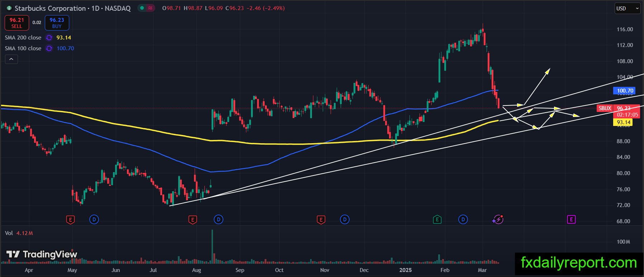
Task: Click the 72.00 price scale label
Action: click(623, 205)
